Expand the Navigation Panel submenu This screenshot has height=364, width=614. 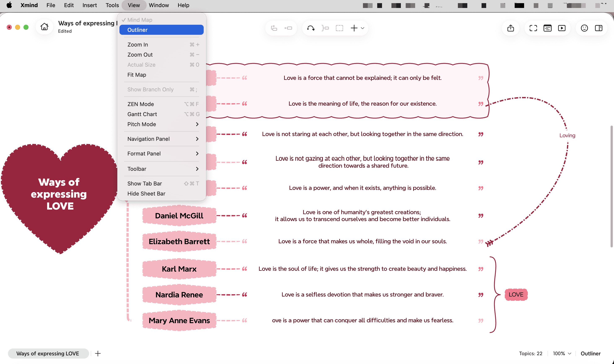point(161,139)
